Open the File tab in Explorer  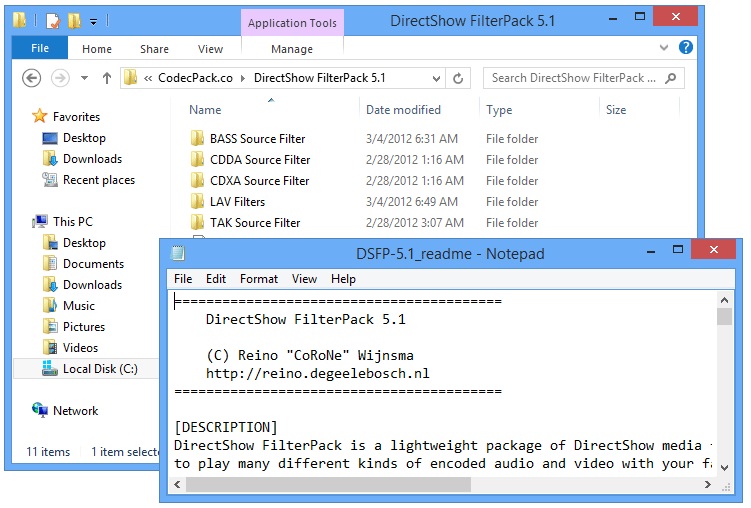pyautogui.click(x=40, y=48)
